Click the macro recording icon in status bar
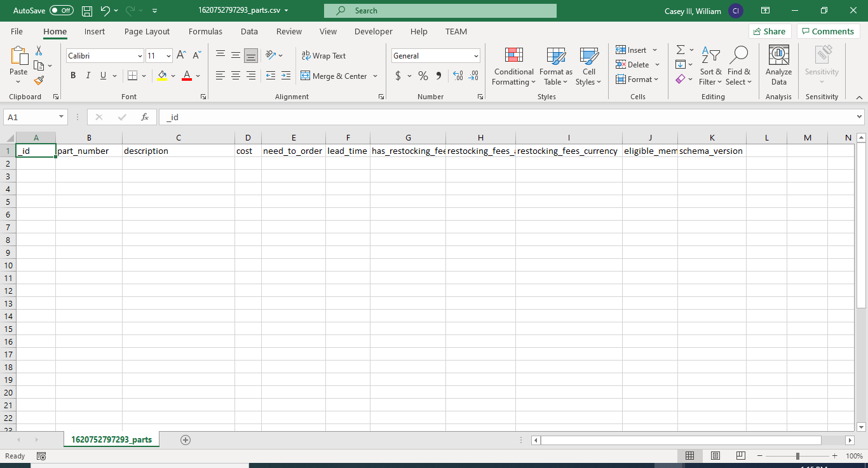868x468 pixels. (x=41, y=456)
